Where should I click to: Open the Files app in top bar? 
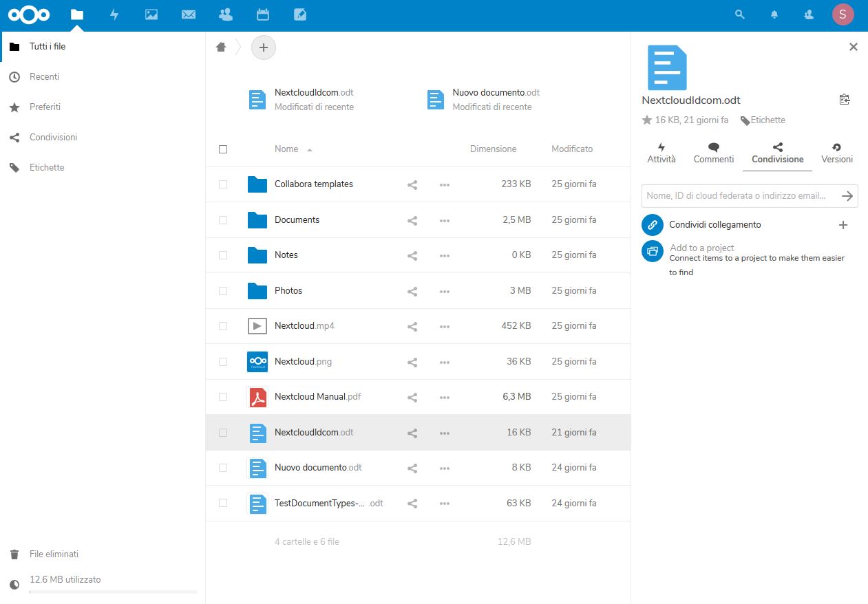[77, 14]
